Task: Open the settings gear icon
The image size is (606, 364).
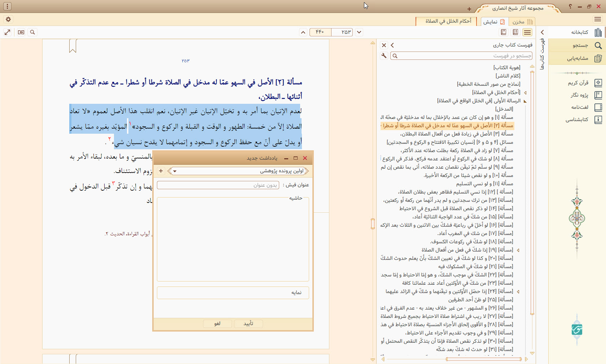Action: tap(8, 19)
